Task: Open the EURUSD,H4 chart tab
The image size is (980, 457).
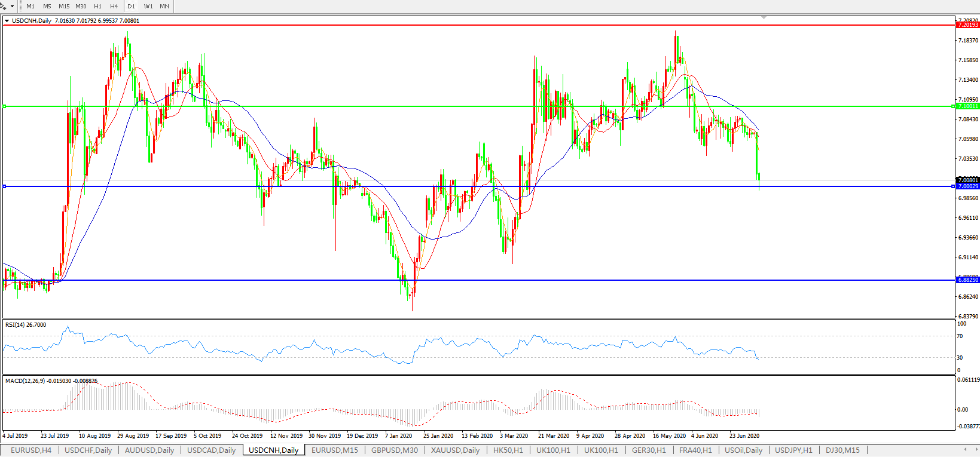Action: point(31,450)
